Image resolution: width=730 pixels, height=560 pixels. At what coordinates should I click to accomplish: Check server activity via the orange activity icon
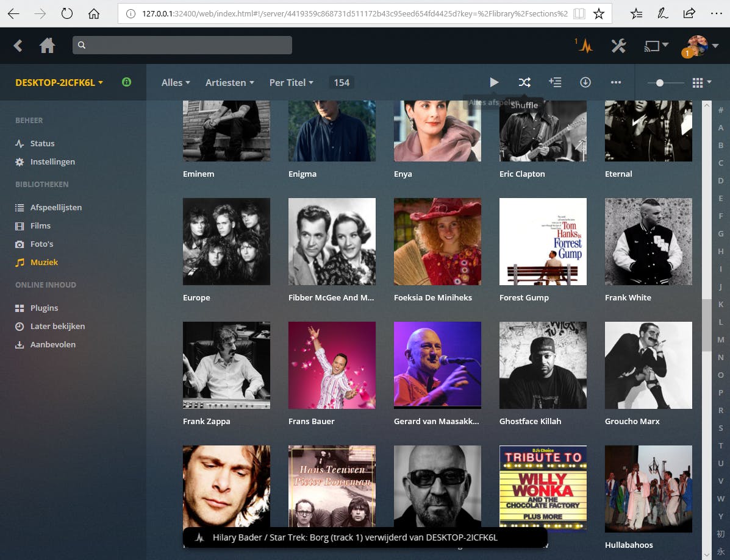pos(584,45)
